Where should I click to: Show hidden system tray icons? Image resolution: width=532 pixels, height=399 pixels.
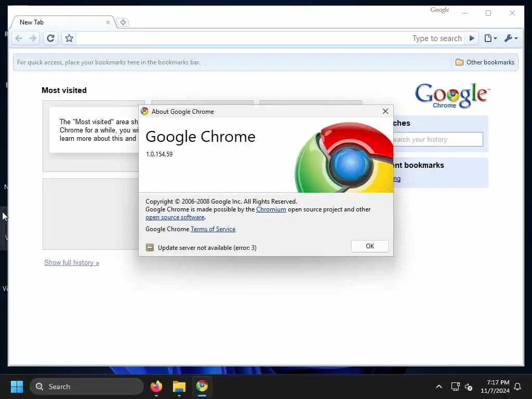(438, 387)
